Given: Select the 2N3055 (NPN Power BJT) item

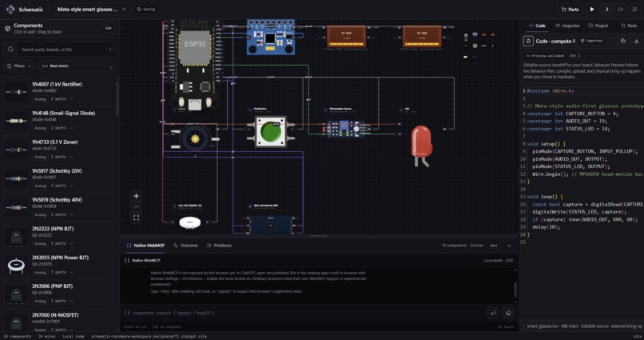Looking at the screenshot, I should [x=60, y=265].
